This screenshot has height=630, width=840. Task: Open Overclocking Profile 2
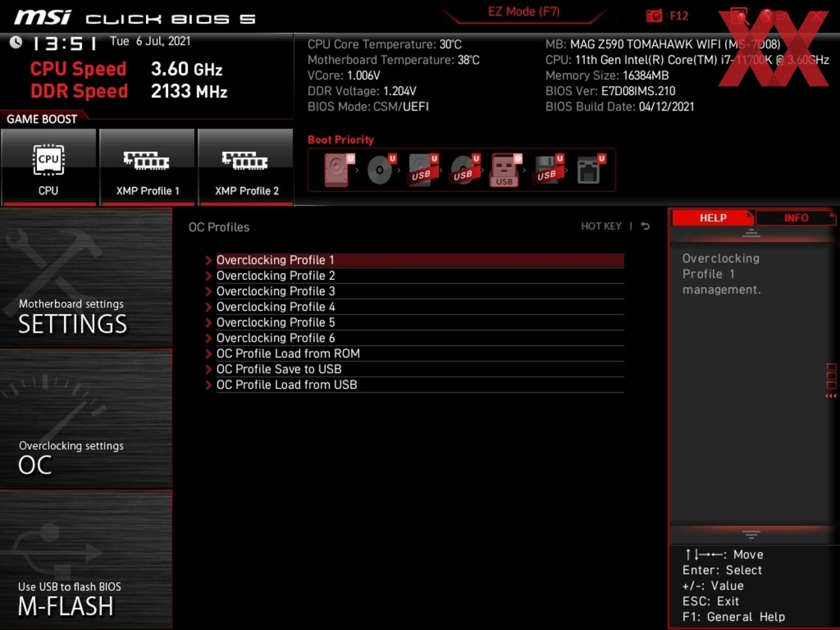[414, 275]
